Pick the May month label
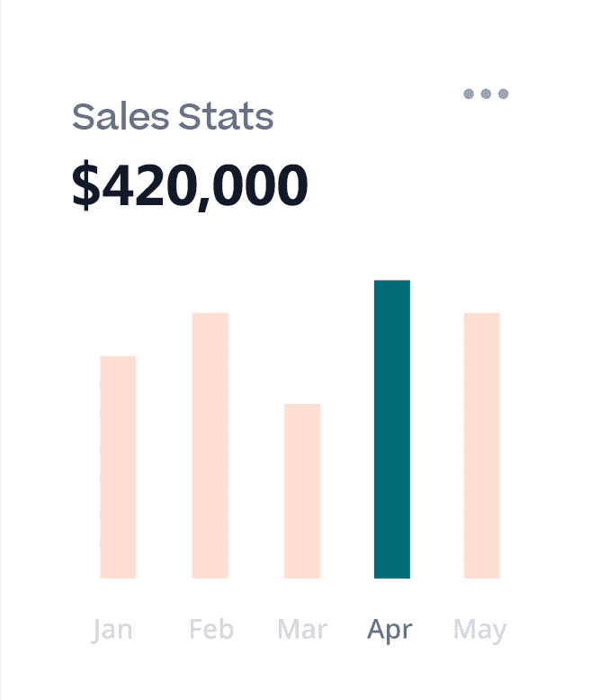The width and height of the screenshot is (591, 700). coord(479,630)
